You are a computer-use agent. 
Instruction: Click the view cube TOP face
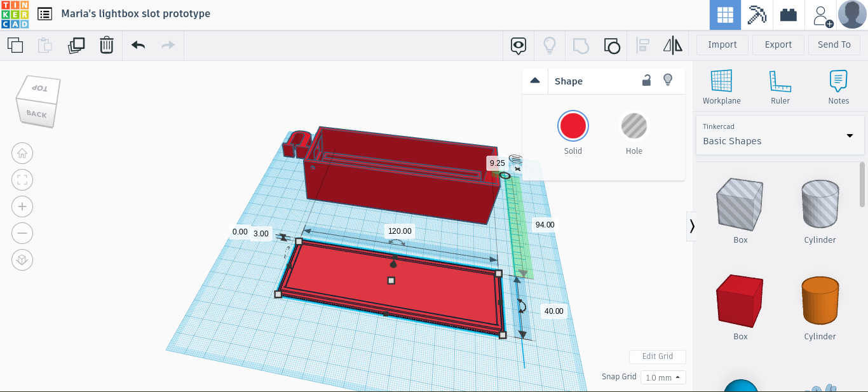(41, 88)
